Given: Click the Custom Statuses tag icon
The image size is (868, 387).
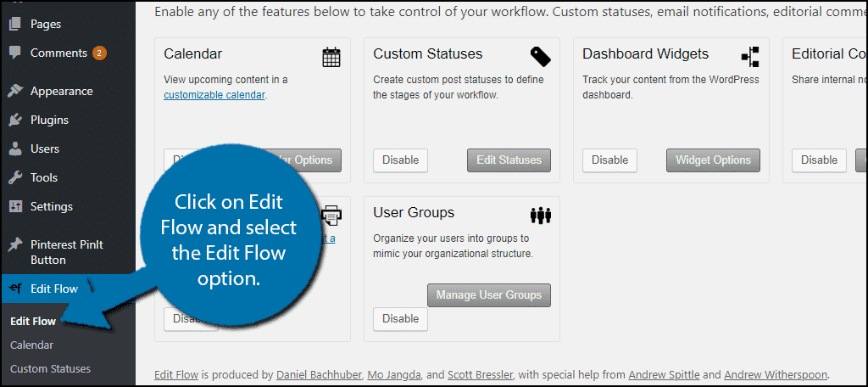Looking at the screenshot, I should click(x=541, y=57).
